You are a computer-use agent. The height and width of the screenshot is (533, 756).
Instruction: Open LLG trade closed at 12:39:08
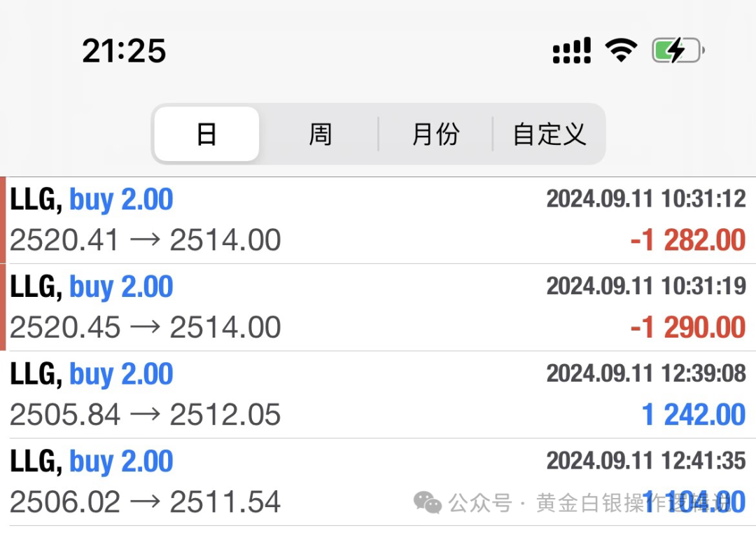click(378, 395)
